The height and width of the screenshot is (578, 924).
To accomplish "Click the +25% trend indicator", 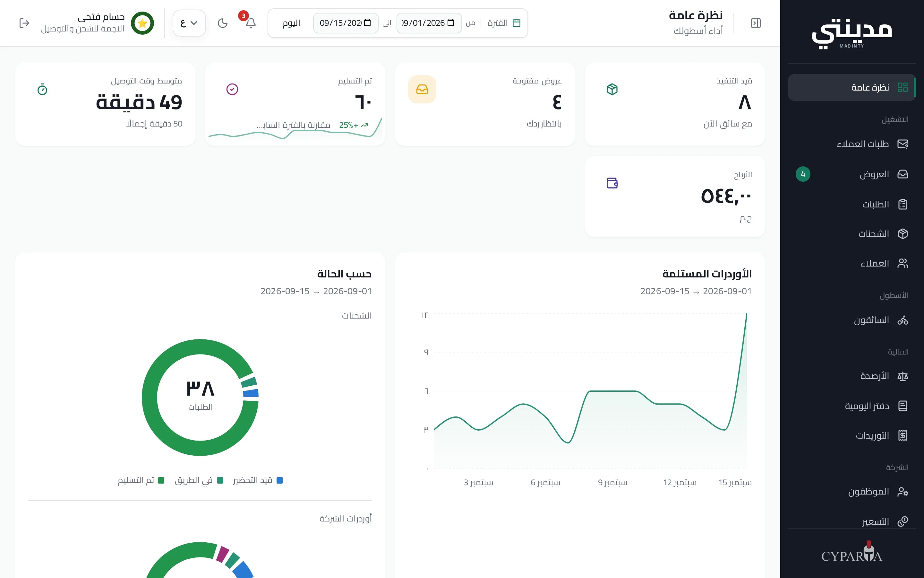I will coord(354,125).
